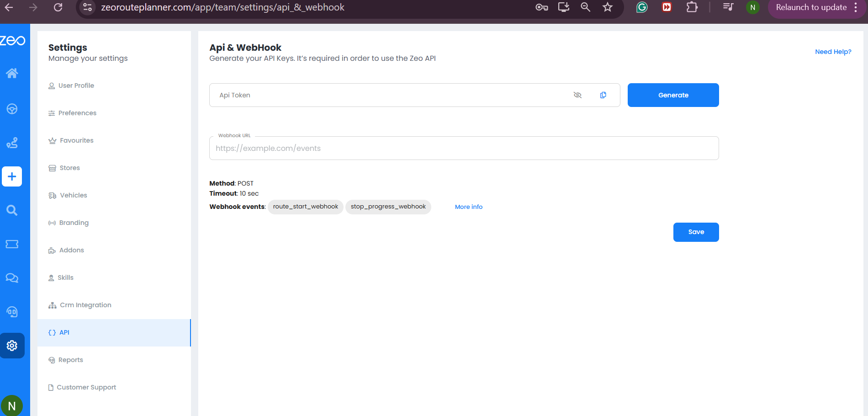Copy the API token using the copy icon
868x416 pixels.
(x=603, y=95)
